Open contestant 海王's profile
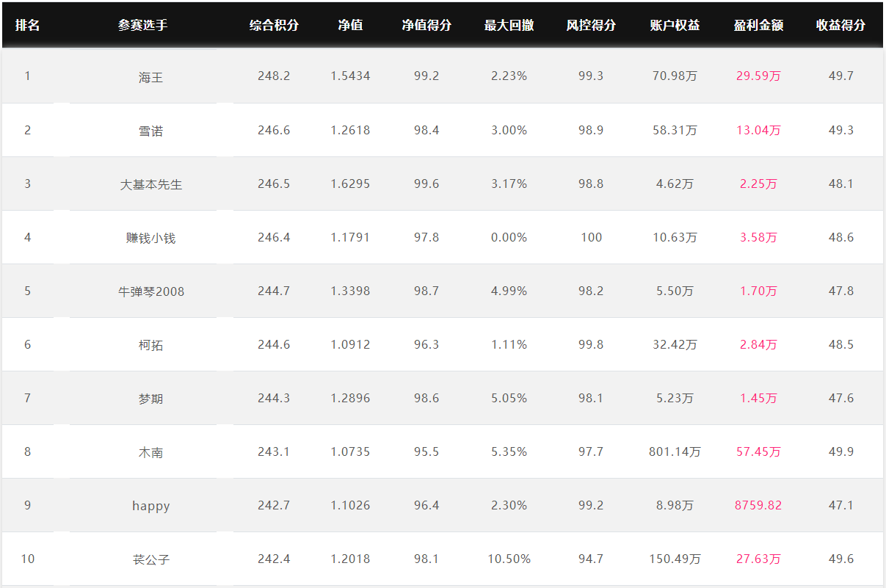This screenshot has height=588, width=886. 150,76
